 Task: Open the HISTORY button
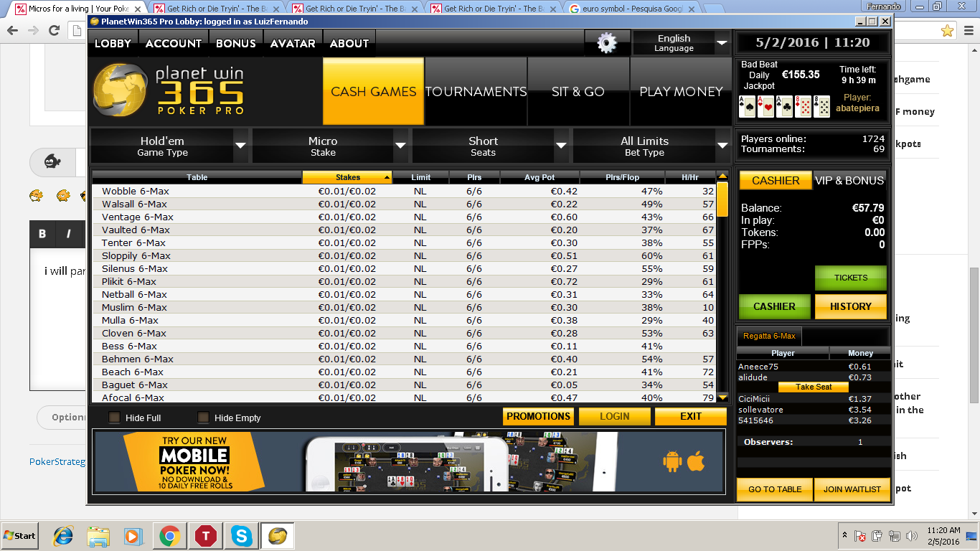(851, 306)
